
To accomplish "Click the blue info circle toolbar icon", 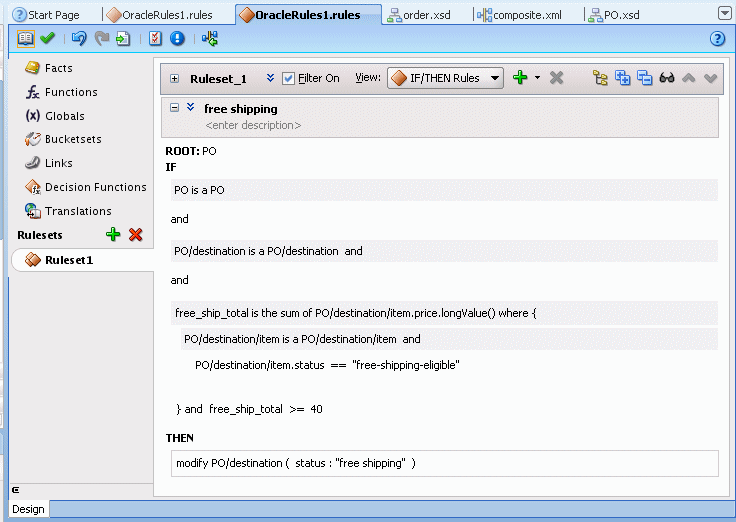I will (x=178, y=38).
